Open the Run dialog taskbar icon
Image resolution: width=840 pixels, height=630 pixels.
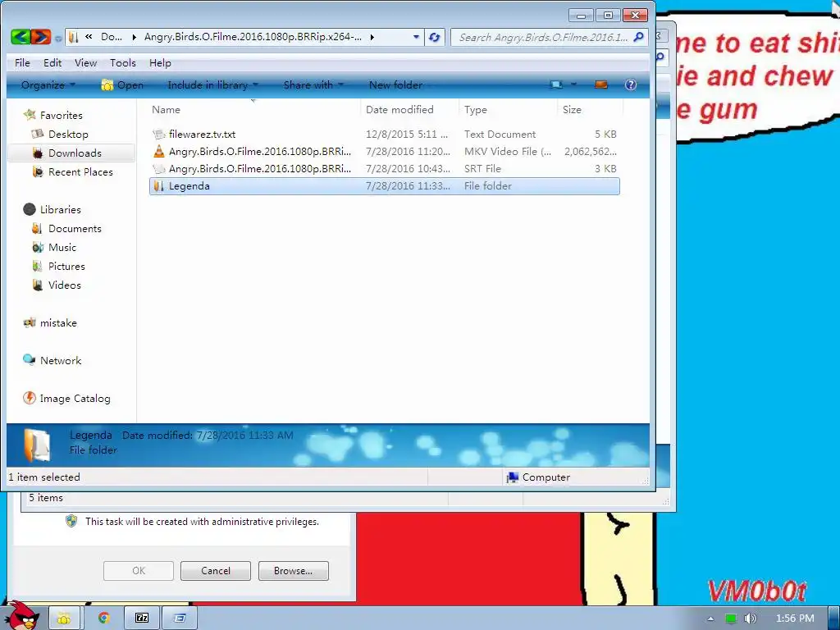[180, 619]
